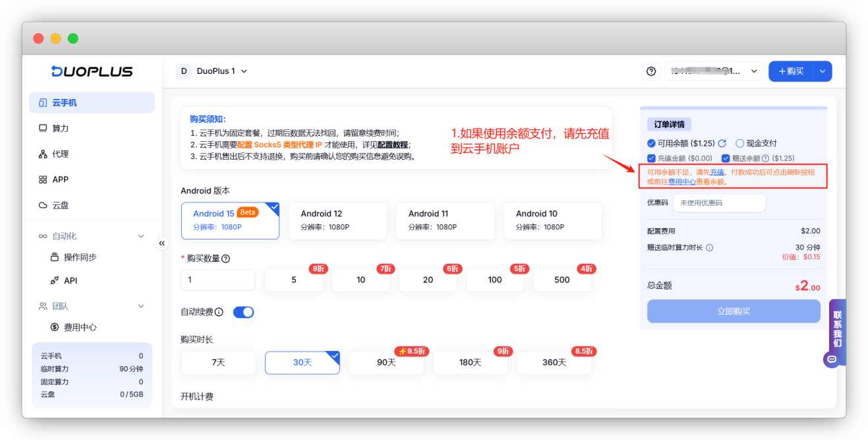Screen dimensions: 868x440
Task: Click the 云盘 0 / 5GB stat
Action: click(x=92, y=394)
